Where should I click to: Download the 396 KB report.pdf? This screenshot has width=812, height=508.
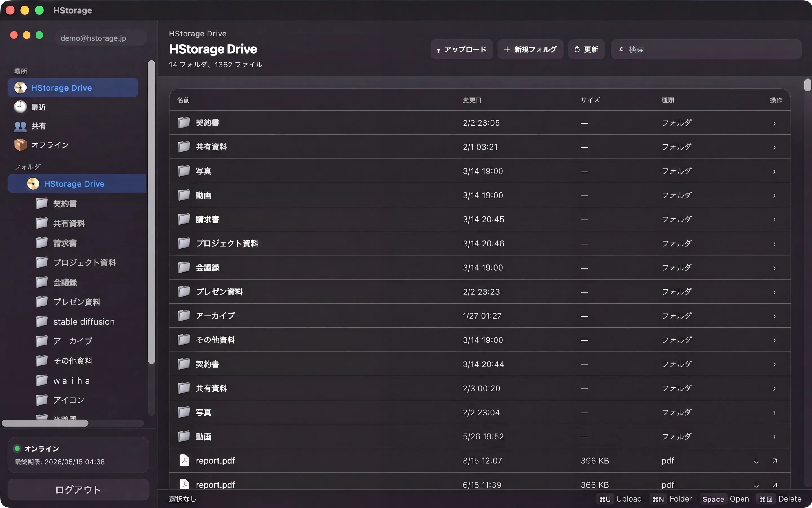pos(756,461)
